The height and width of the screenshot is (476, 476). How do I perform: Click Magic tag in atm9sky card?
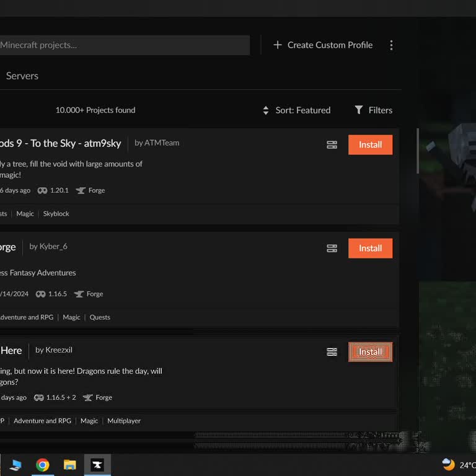pyautogui.click(x=25, y=214)
